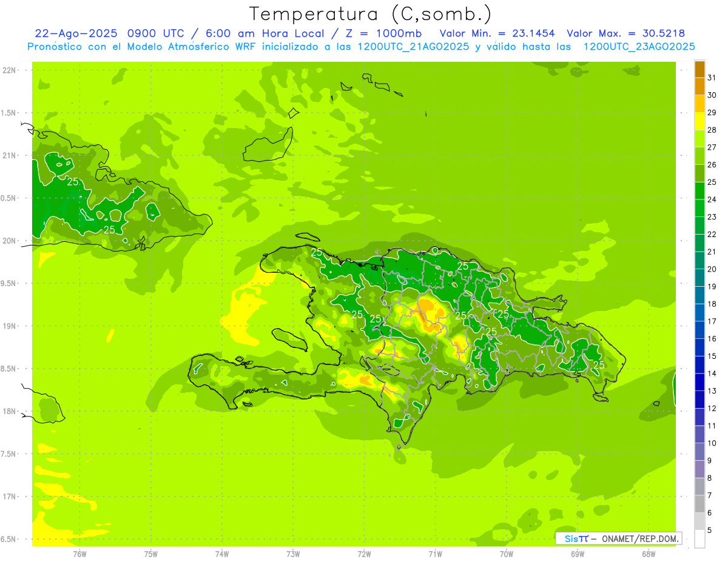Click the '69W' longitude label
This screenshot has width=728, height=562.
578,554
